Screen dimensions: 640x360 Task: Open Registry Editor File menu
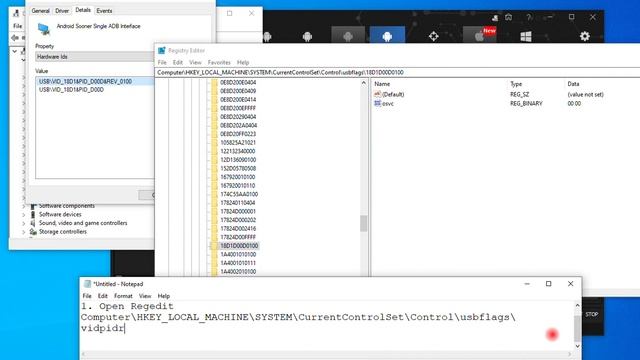point(162,62)
